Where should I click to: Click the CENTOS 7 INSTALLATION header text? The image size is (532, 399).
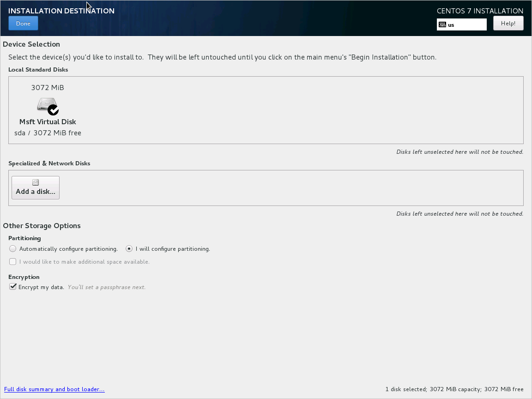click(x=480, y=11)
